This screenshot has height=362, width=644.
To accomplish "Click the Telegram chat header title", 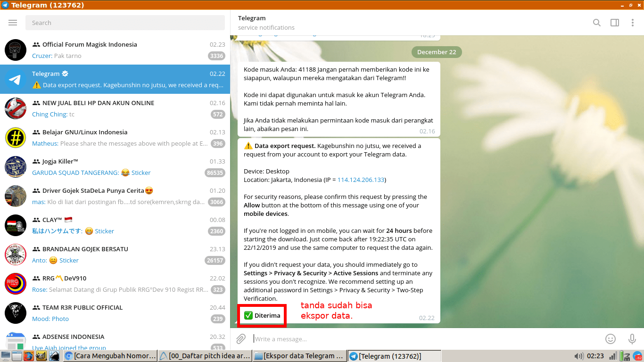I will (x=252, y=18).
